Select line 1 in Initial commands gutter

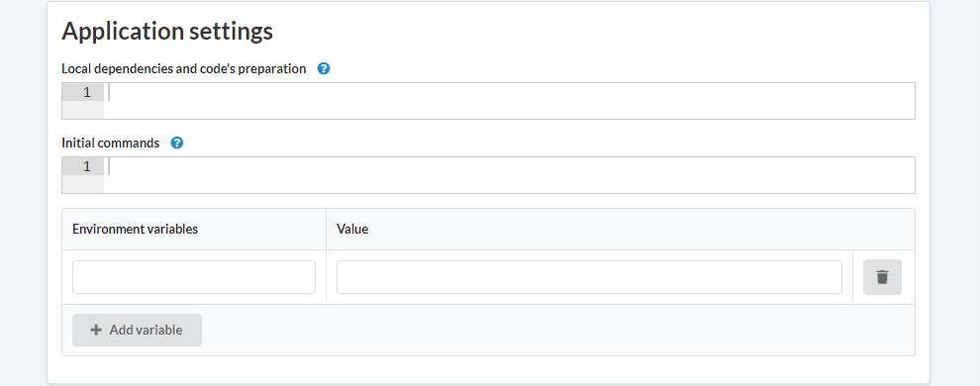click(x=83, y=166)
